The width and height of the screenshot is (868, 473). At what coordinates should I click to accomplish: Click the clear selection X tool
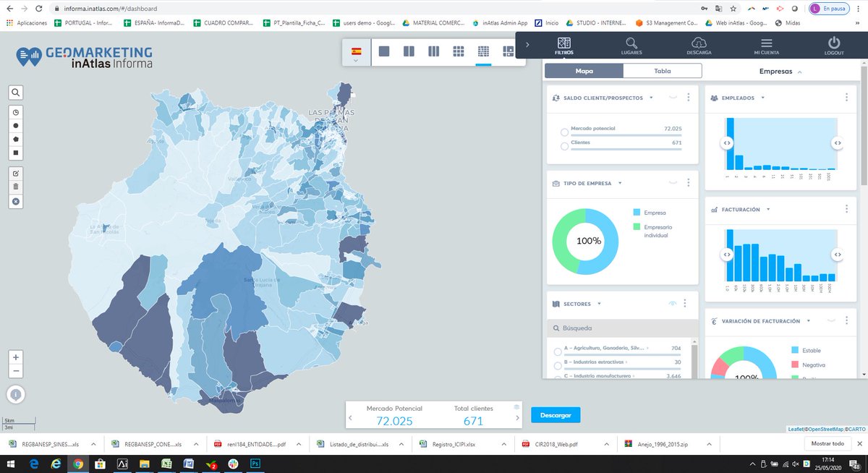[16, 200]
